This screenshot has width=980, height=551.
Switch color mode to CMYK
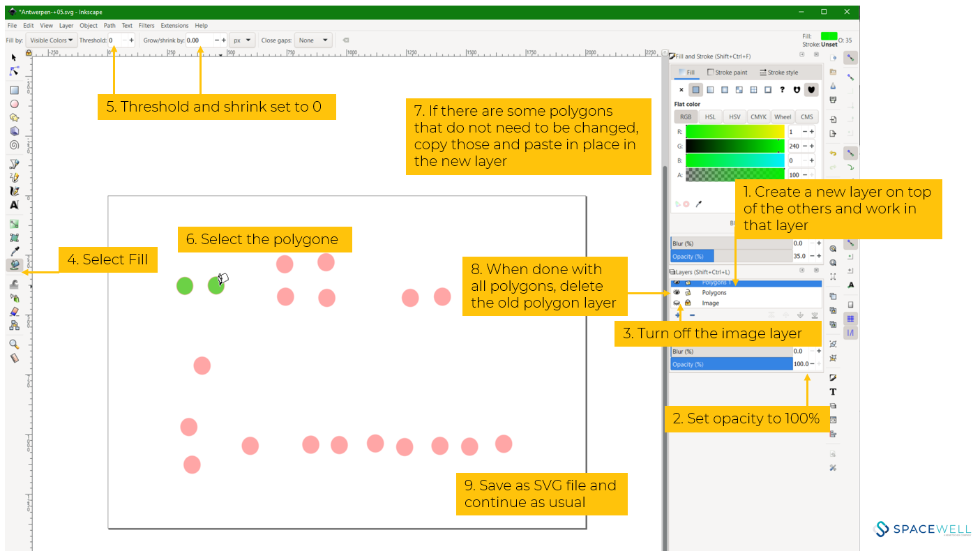tap(758, 117)
